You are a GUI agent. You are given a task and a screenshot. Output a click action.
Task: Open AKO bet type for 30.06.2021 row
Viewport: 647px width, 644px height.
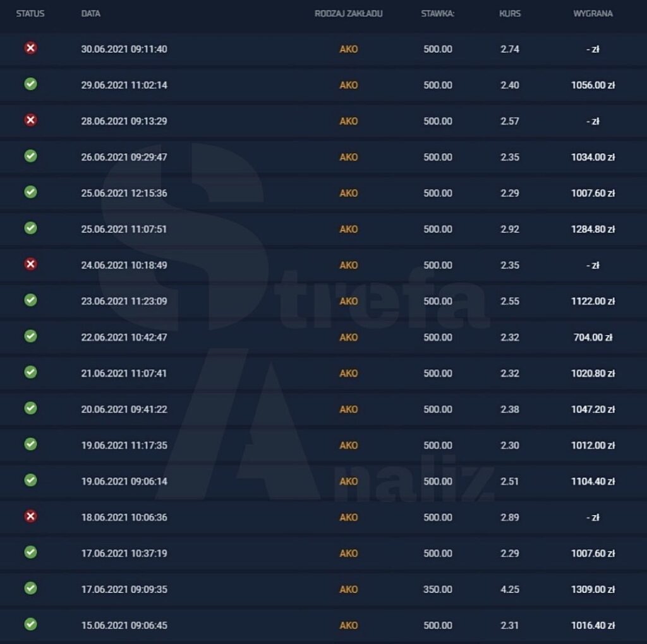(349, 49)
